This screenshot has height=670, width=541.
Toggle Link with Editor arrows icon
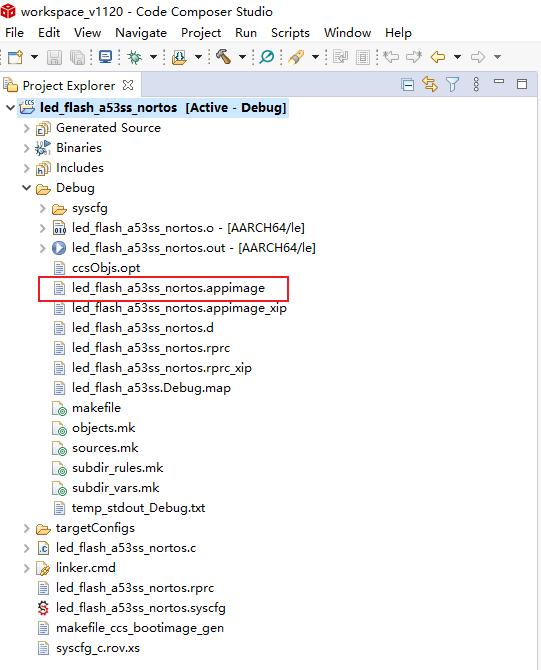click(x=430, y=84)
